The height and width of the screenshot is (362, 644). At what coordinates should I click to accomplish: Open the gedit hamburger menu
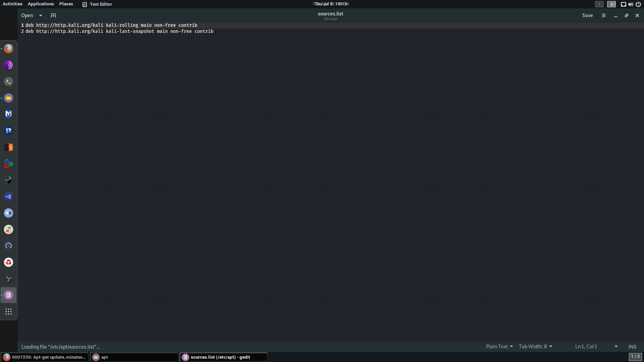click(x=604, y=15)
